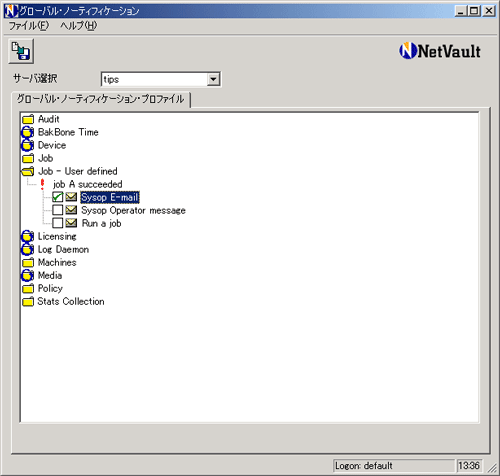Select the グローバル・ノーティフィケーション・プロファイル tab
The image size is (500, 476).
(100, 99)
